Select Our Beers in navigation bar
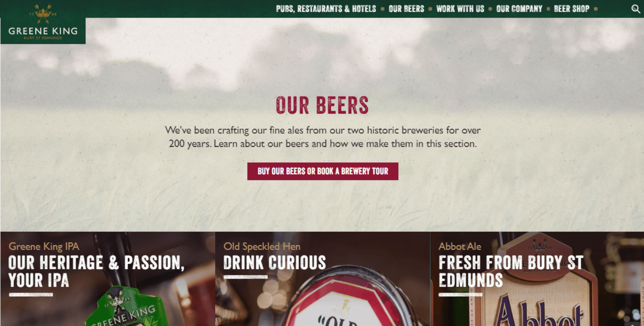Screen dimensions: 644x326 pyautogui.click(x=406, y=9)
